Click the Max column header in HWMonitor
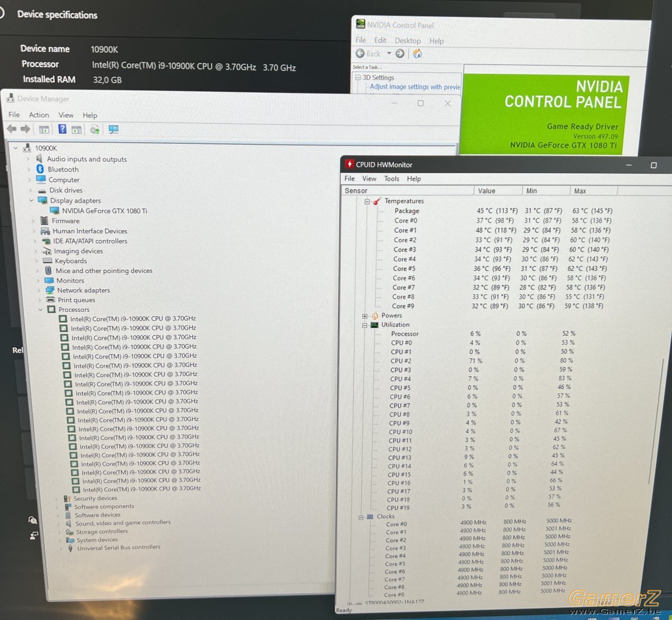672x620 pixels. click(x=594, y=191)
